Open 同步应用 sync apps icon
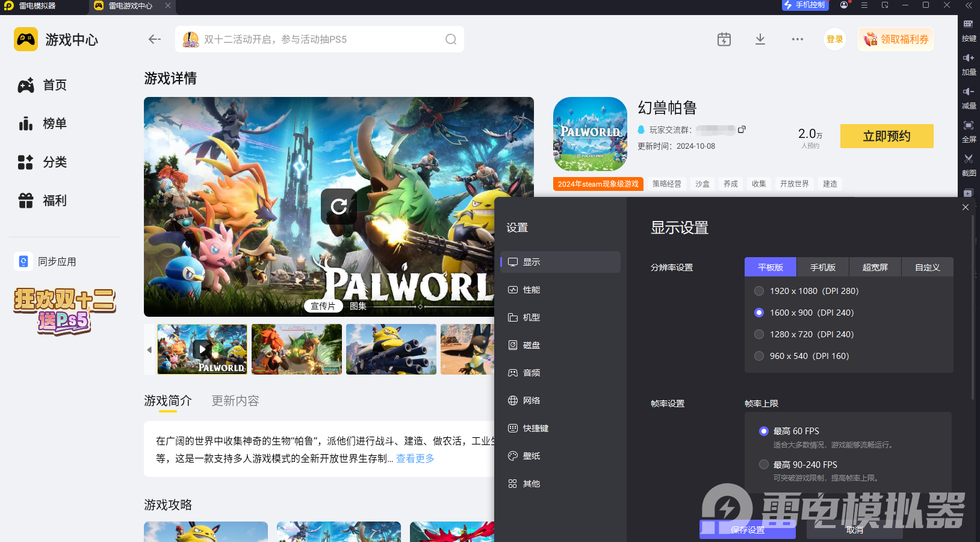Viewport: 980px width, 542px height. [23, 261]
